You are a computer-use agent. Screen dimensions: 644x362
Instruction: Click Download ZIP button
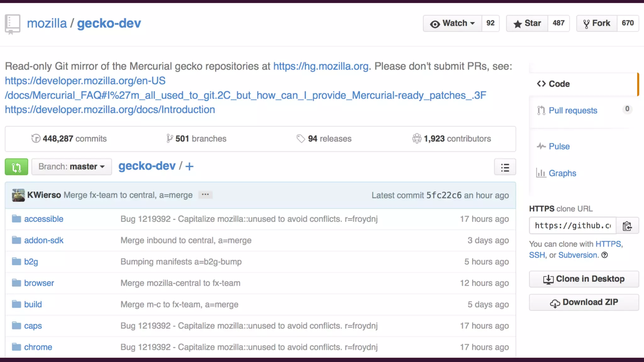pos(584,302)
